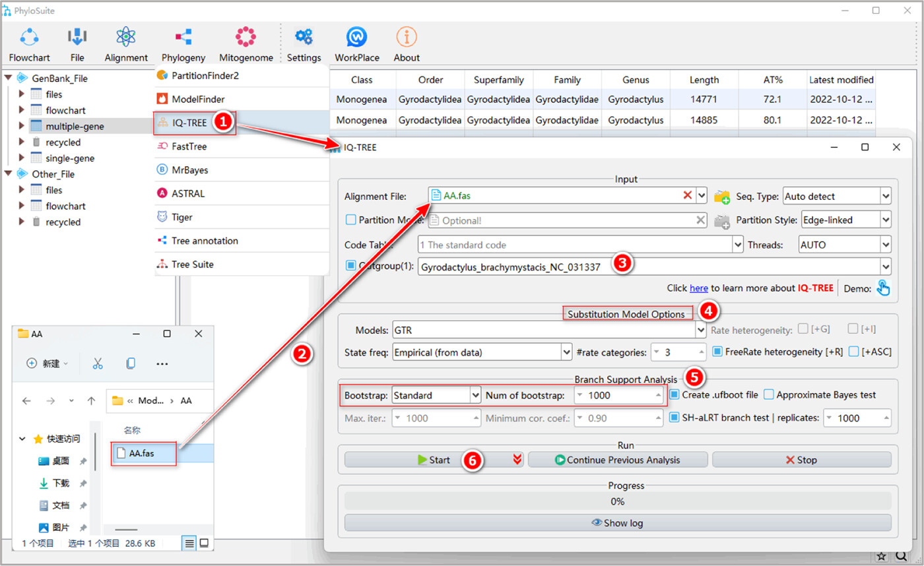Choose Tree annotation menu entry
Viewport: 924px width, 566px height.
242,241
